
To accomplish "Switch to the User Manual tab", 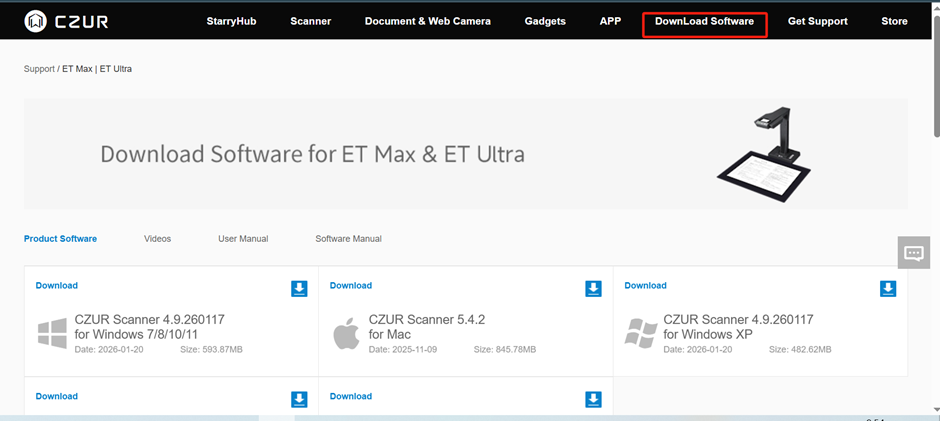I will pyautogui.click(x=243, y=239).
